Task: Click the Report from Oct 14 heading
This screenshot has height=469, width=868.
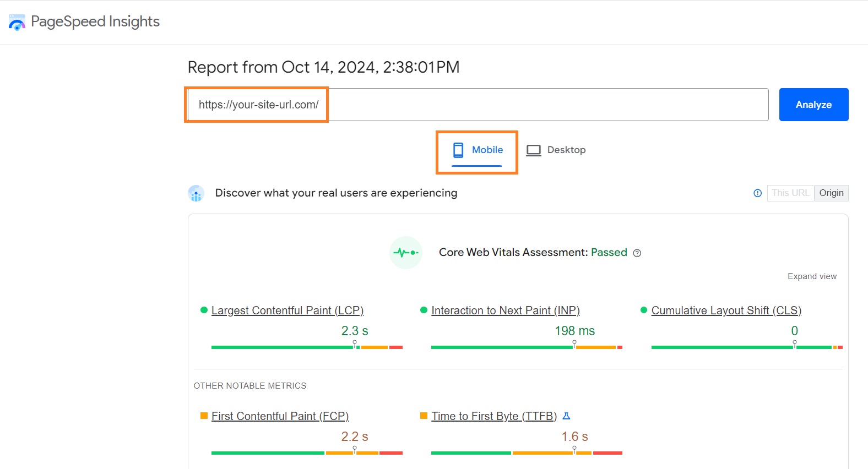Action: pos(324,67)
